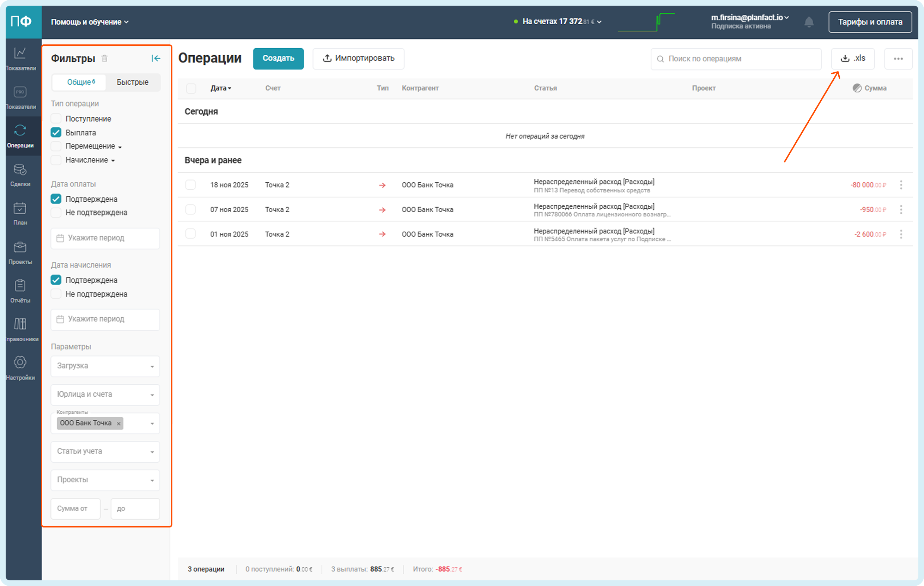Viewport: 924px width, 586px height.
Task: Collapse the filters panel arrow icon
Action: pyautogui.click(x=156, y=58)
